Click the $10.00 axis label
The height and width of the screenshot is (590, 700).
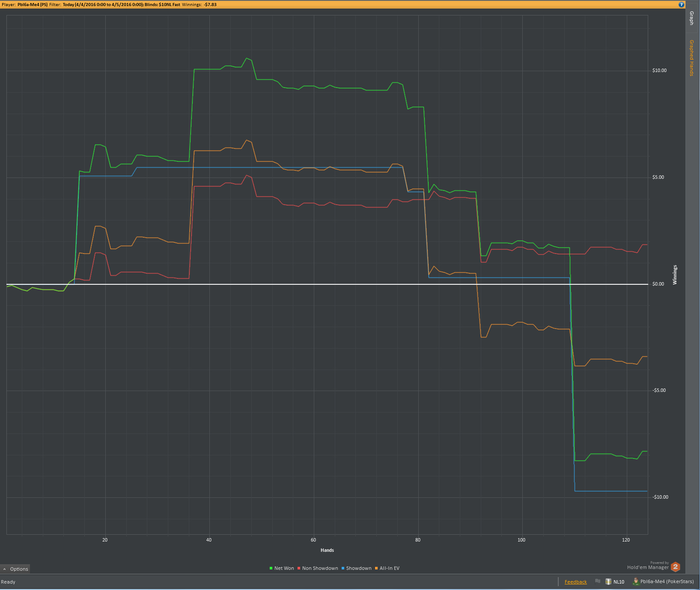coord(659,71)
